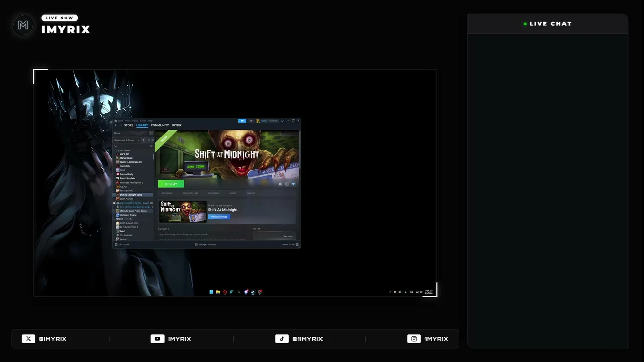Click the Steam forward navigation arrow
The width and height of the screenshot is (644, 362).
pyautogui.click(x=120, y=125)
